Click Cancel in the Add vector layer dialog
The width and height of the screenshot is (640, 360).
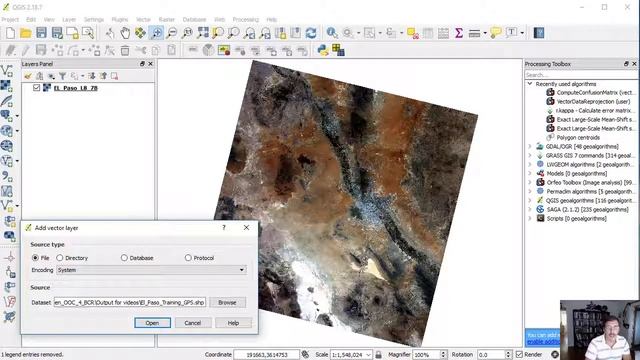click(x=193, y=323)
